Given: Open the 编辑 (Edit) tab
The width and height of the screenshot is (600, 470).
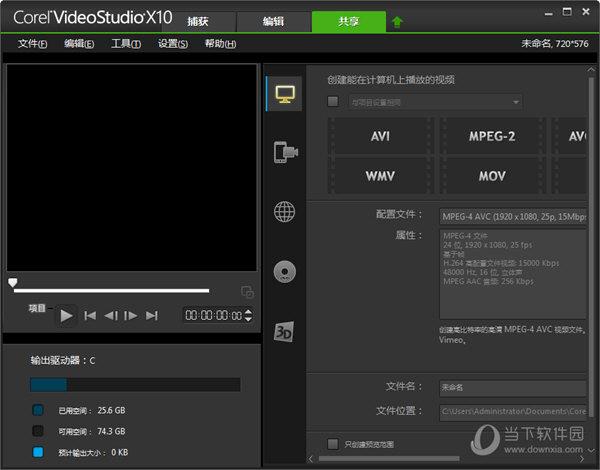Looking at the screenshot, I should pos(273,21).
